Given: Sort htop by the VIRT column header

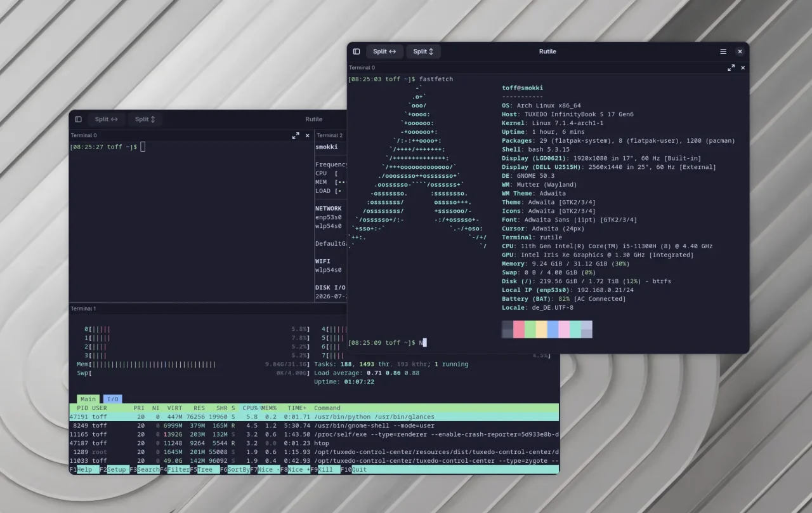Looking at the screenshot, I should pos(174,408).
